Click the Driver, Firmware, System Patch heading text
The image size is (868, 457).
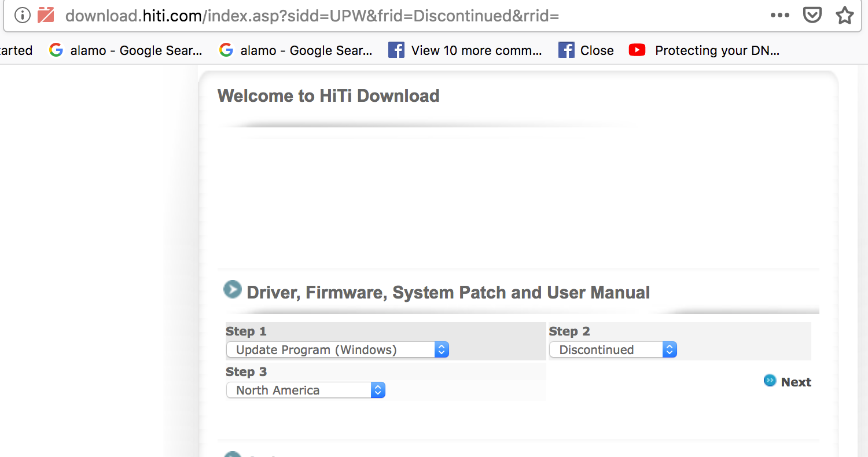pyautogui.click(x=448, y=293)
